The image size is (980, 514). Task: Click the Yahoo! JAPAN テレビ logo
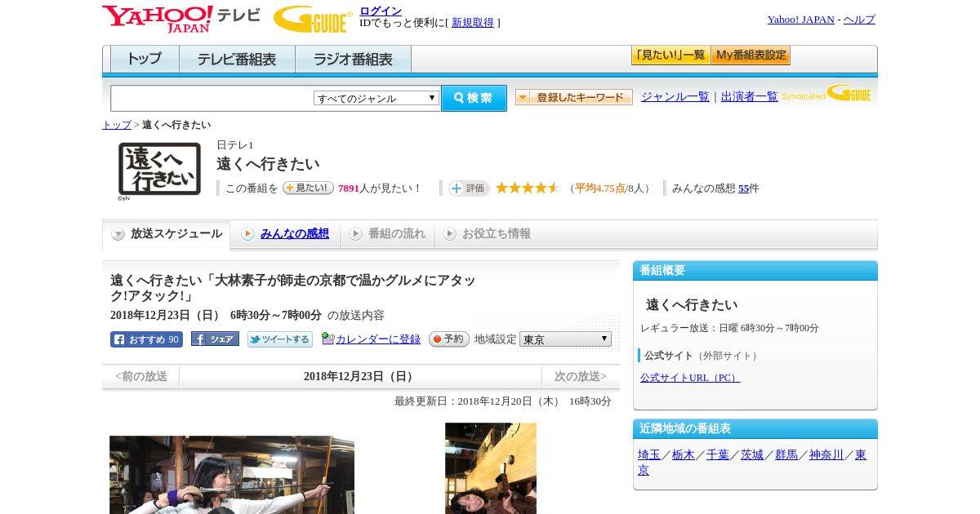181,19
